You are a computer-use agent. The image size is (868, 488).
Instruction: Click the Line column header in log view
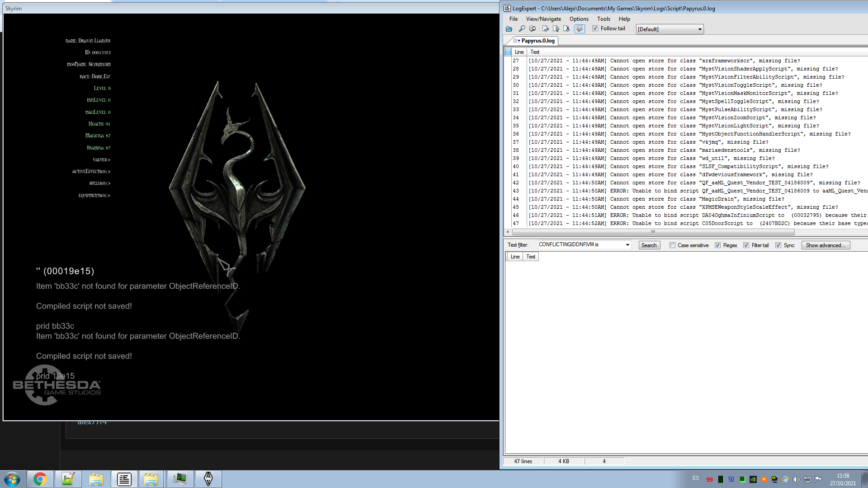[x=519, y=52]
